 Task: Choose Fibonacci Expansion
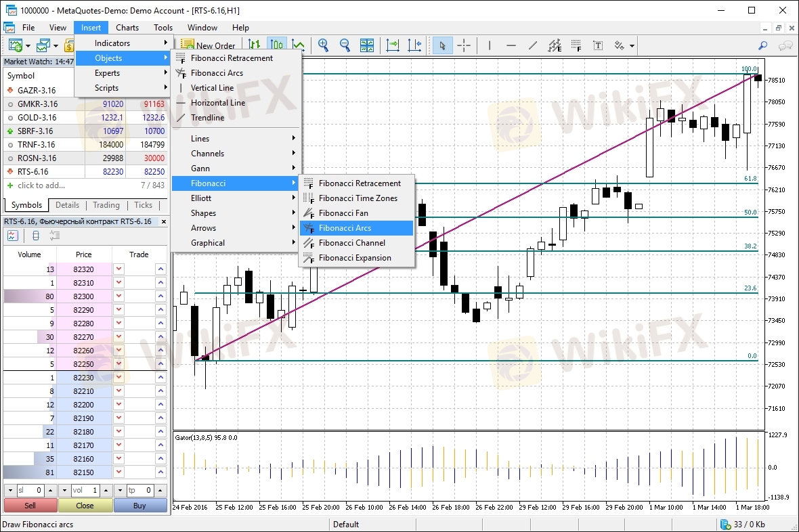pyautogui.click(x=357, y=258)
